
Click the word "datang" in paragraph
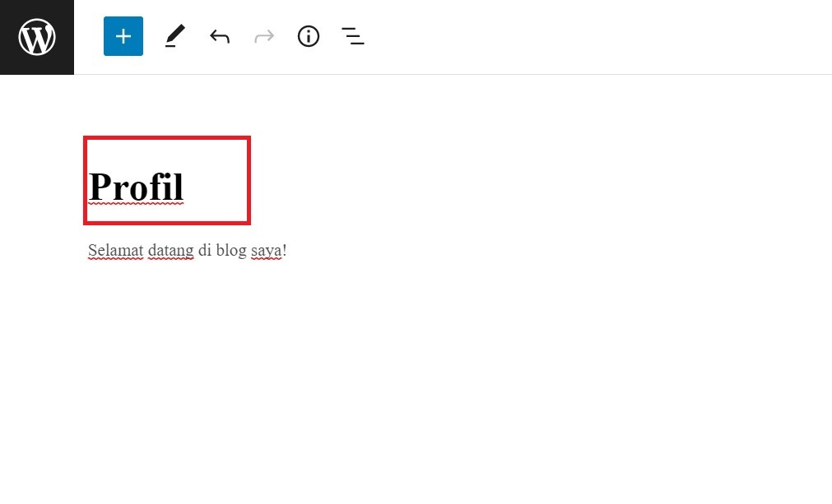pos(170,251)
